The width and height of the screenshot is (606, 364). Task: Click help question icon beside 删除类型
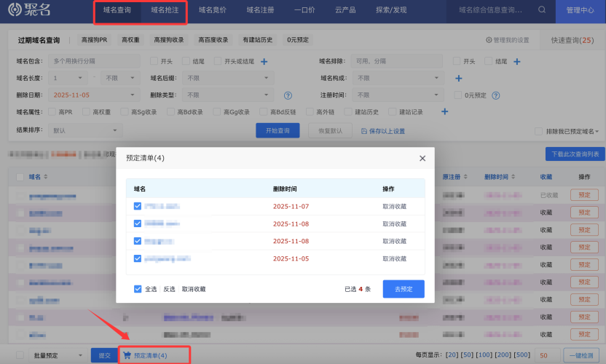pyautogui.click(x=288, y=95)
